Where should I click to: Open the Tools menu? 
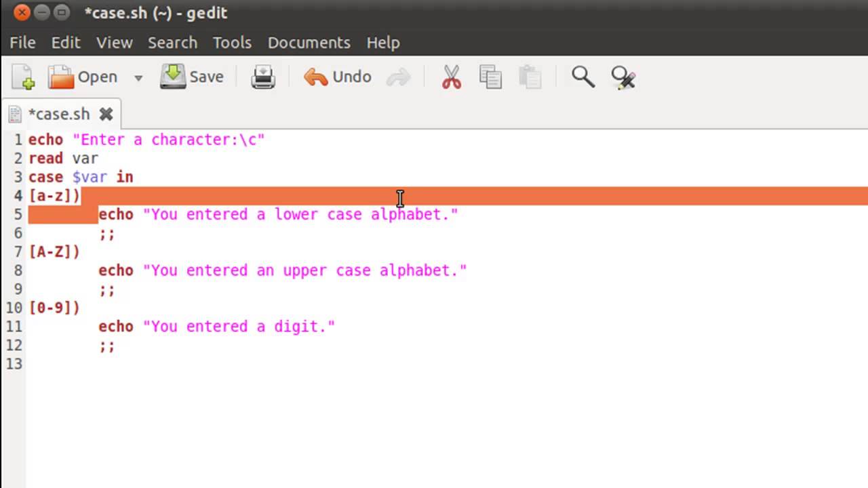click(232, 42)
